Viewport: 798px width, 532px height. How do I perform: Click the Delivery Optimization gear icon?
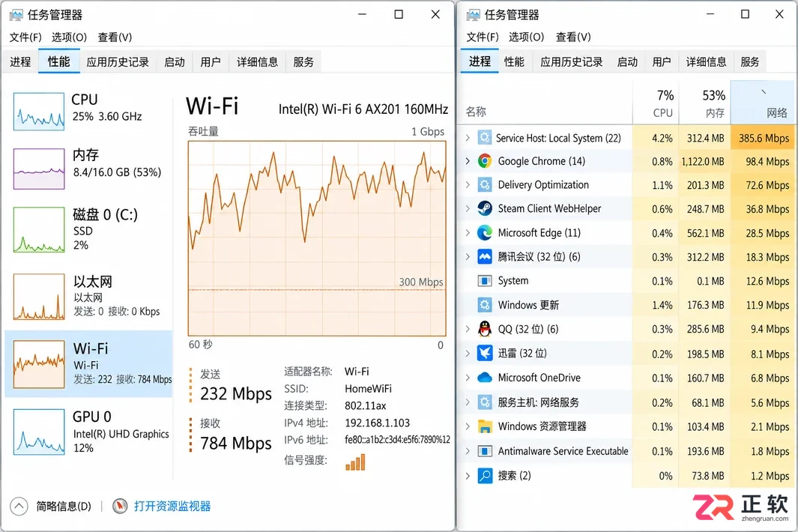[485, 185]
